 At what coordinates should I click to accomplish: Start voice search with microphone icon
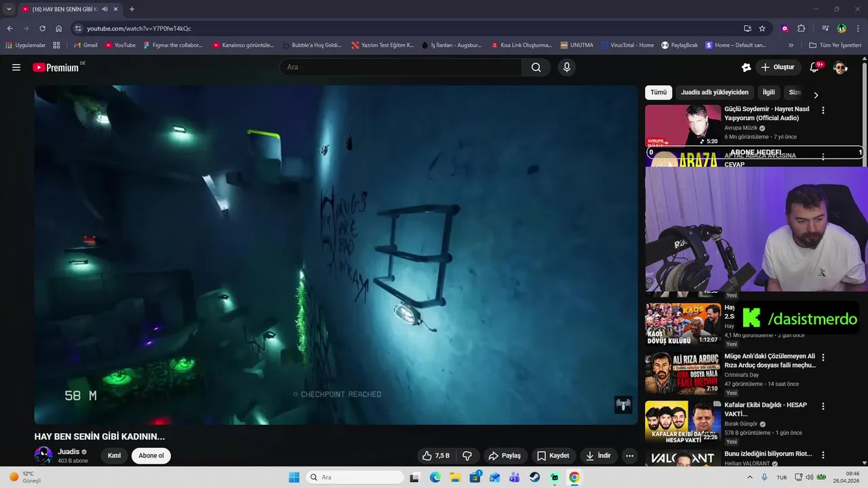point(567,67)
